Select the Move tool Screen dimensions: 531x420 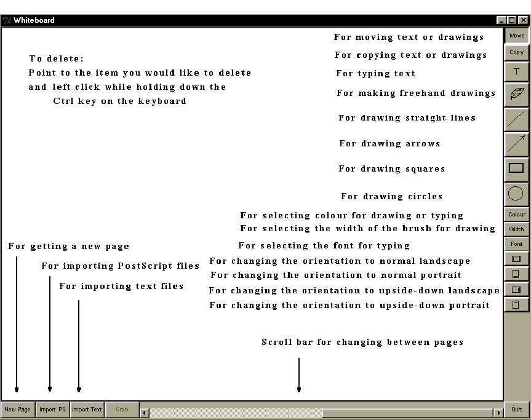(x=516, y=36)
